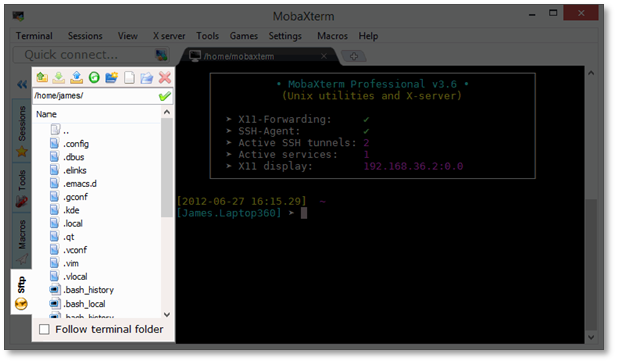Go to parent folder in SFTP toolbar
Viewport: 617px width, 363px height.
coord(42,77)
